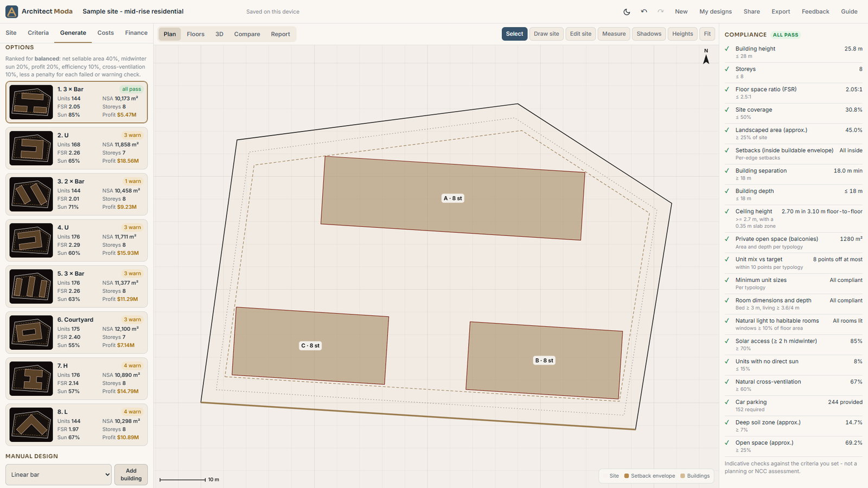This screenshot has width=868, height=488.
Task: Select the 3 × Bar option thumbnail
Action: click(31, 102)
